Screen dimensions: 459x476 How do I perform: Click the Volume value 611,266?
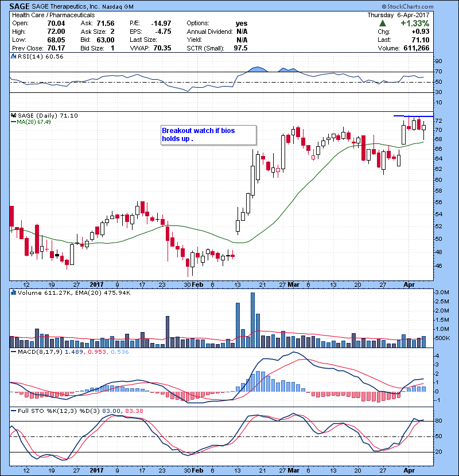417,48
